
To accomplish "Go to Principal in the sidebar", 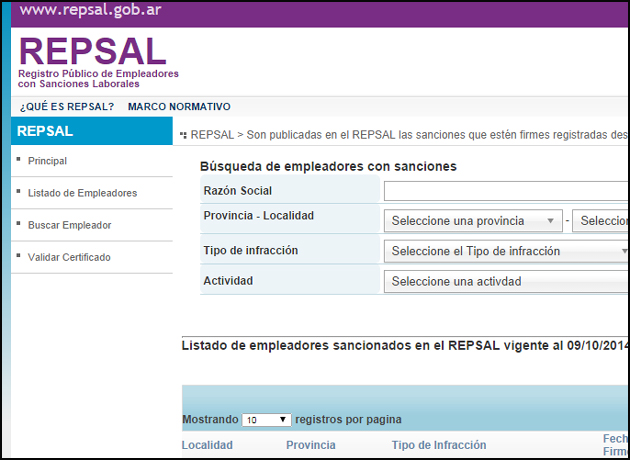I will pyautogui.click(x=48, y=161).
